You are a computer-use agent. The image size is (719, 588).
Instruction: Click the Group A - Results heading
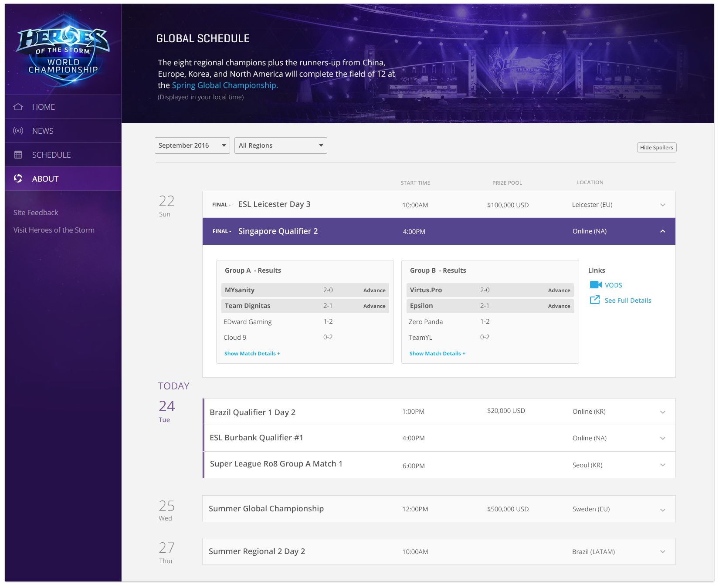[x=253, y=270]
